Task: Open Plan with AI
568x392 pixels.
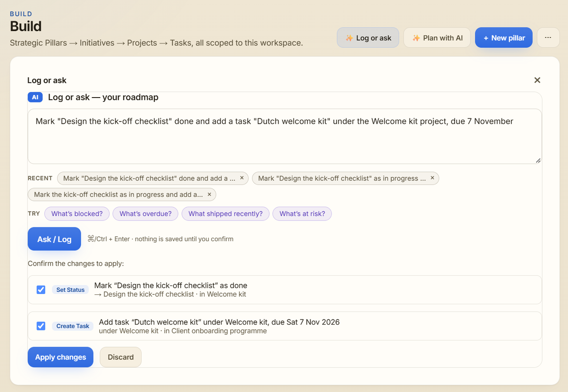Action: [437, 38]
